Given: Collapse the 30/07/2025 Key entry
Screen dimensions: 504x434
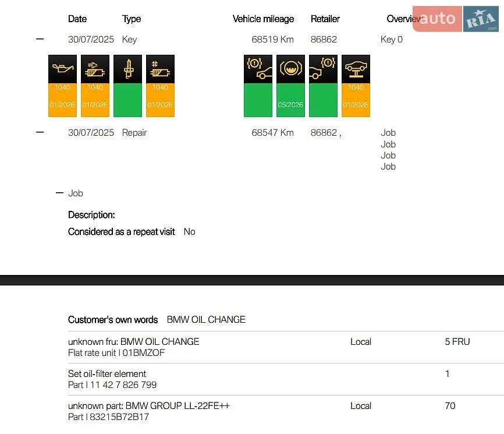Looking at the screenshot, I should (x=40, y=39).
